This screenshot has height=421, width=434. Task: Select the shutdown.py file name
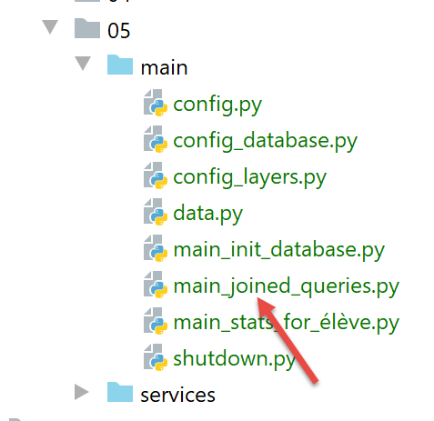coord(234,360)
